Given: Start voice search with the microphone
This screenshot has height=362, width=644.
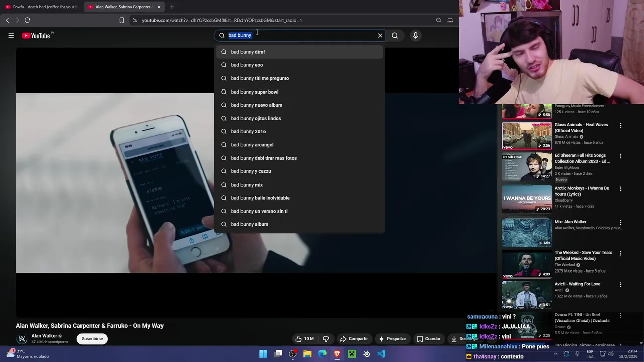Looking at the screenshot, I should point(415,35).
